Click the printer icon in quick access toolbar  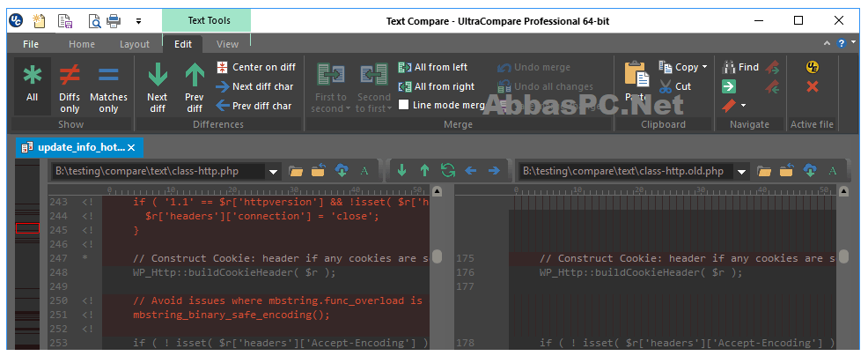click(x=114, y=21)
